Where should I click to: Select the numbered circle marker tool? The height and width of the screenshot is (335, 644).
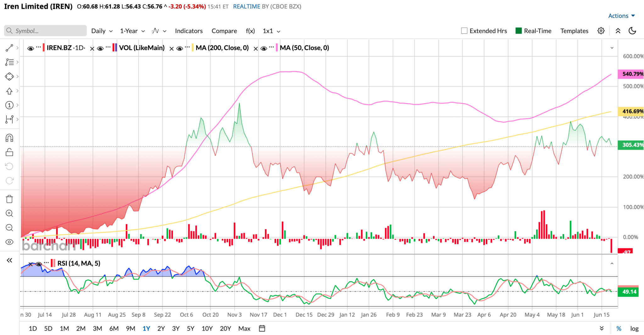9,105
